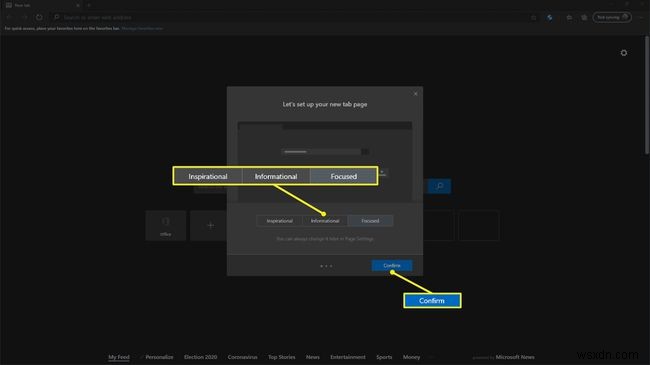Add a site with the plus tile
This screenshot has height=365, width=650.
[x=210, y=226]
